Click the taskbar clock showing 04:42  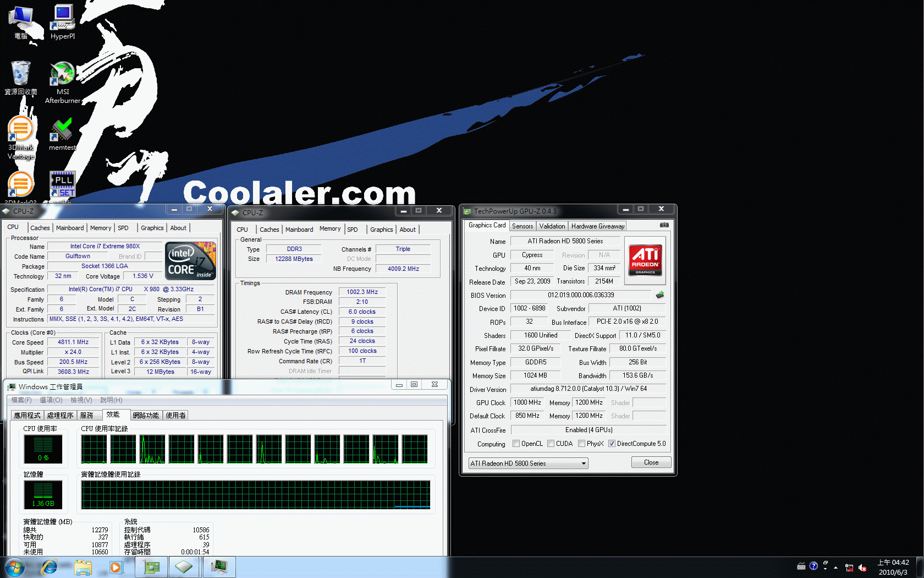pos(893,568)
